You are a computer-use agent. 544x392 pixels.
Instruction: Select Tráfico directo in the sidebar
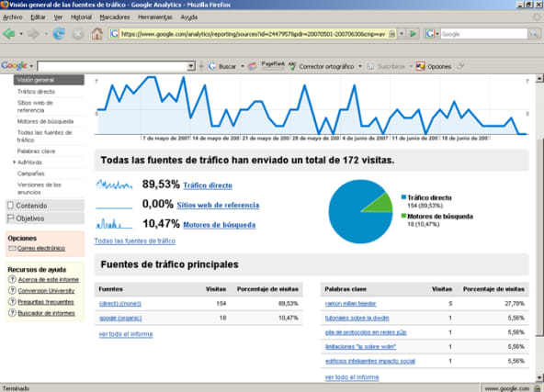(x=36, y=92)
